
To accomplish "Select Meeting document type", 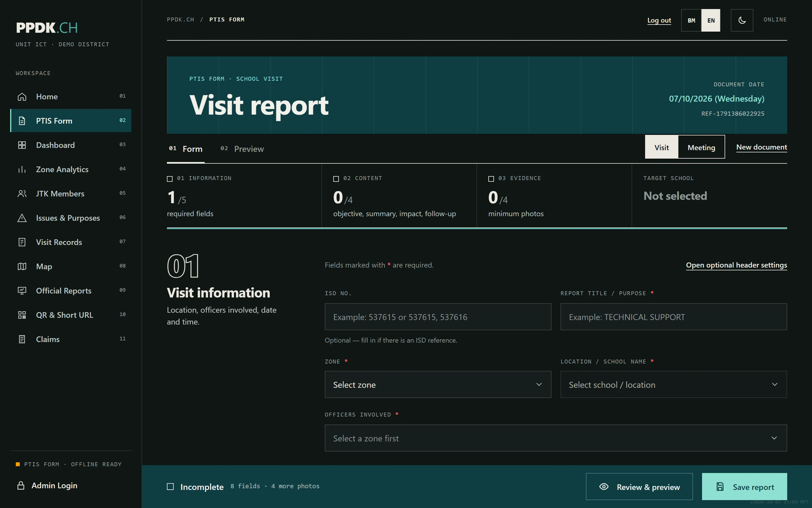I will 701,147.
